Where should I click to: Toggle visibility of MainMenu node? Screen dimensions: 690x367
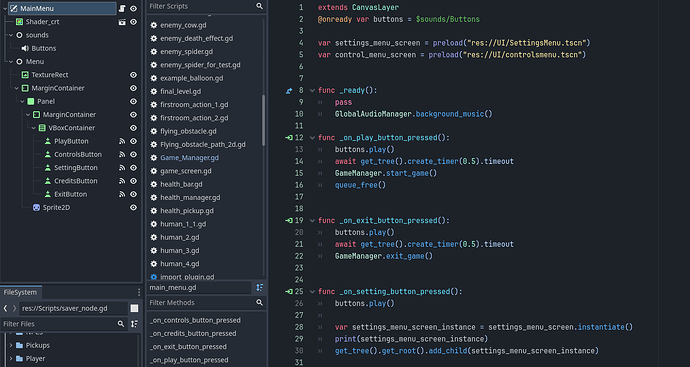pos(133,8)
